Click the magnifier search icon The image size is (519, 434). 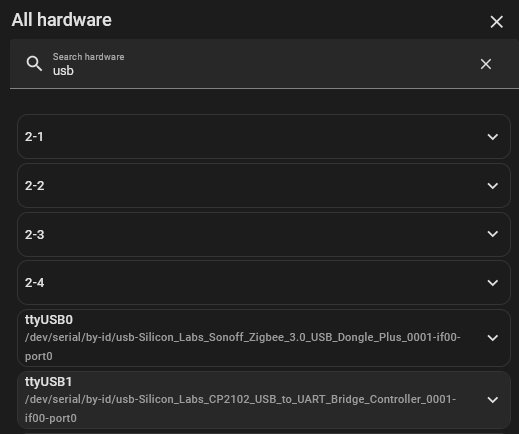pos(34,63)
